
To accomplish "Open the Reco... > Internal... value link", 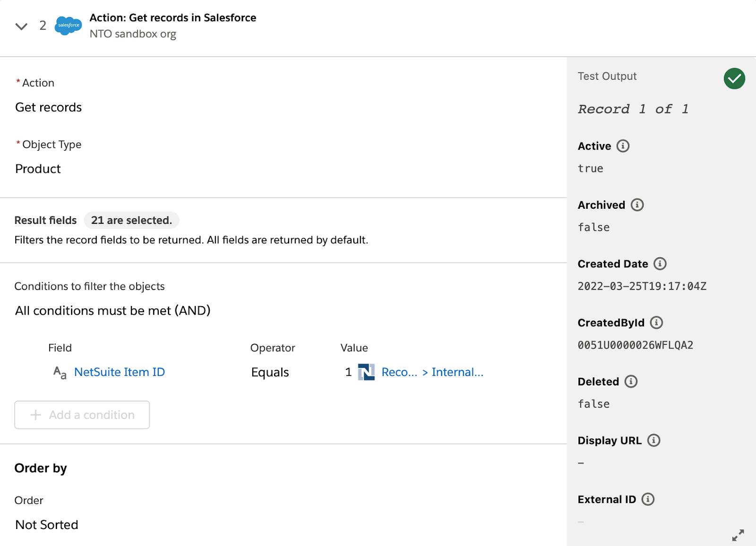I will 432,372.
